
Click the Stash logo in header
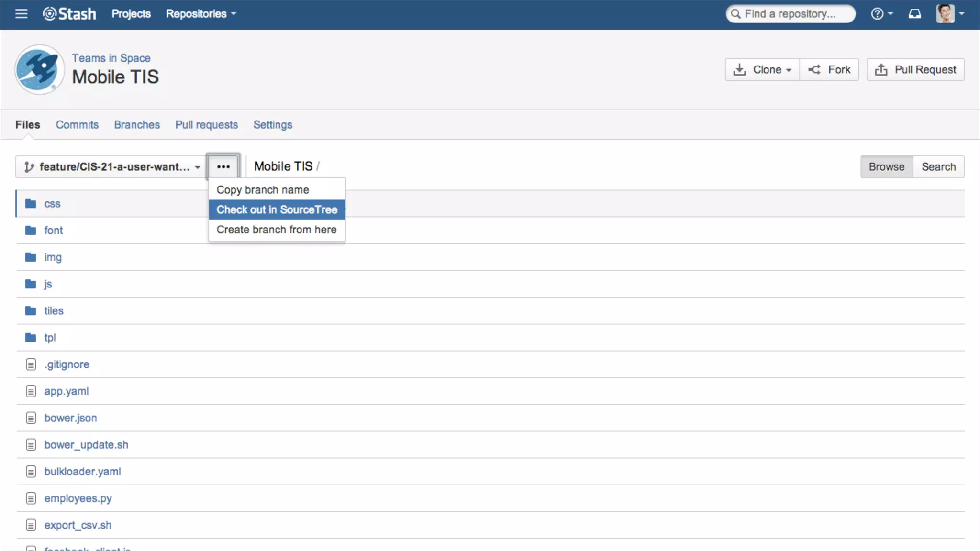pyautogui.click(x=70, y=14)
